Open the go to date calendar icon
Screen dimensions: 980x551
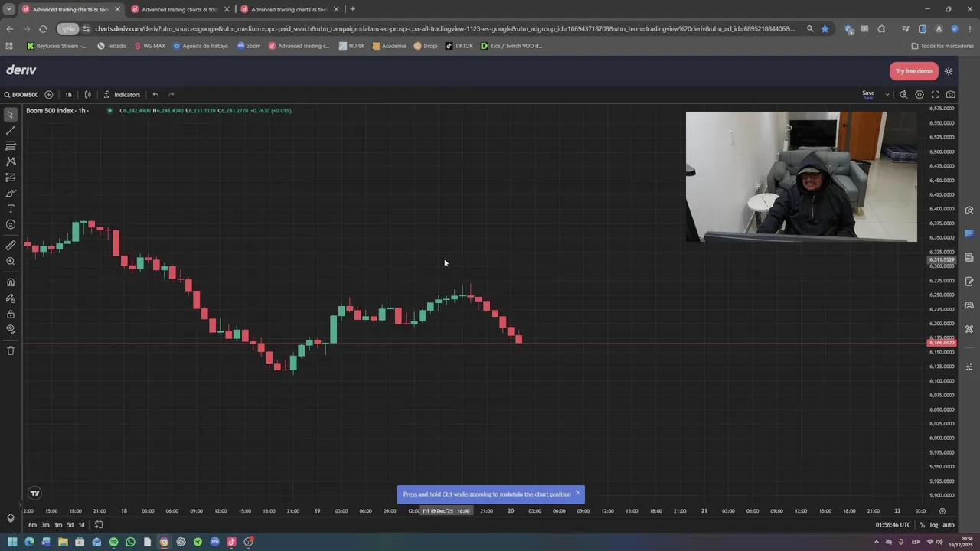tap(98, 525)
